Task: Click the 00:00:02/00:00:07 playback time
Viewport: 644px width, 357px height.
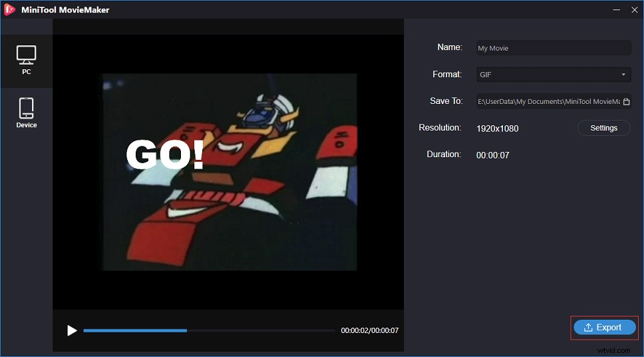Action: (x=370, y=330)
